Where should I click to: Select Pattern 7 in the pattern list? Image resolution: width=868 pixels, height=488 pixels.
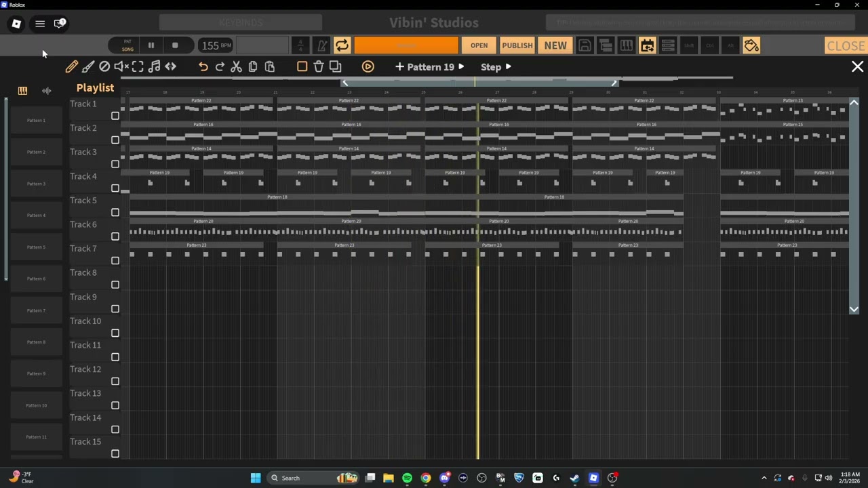[36, 310]
